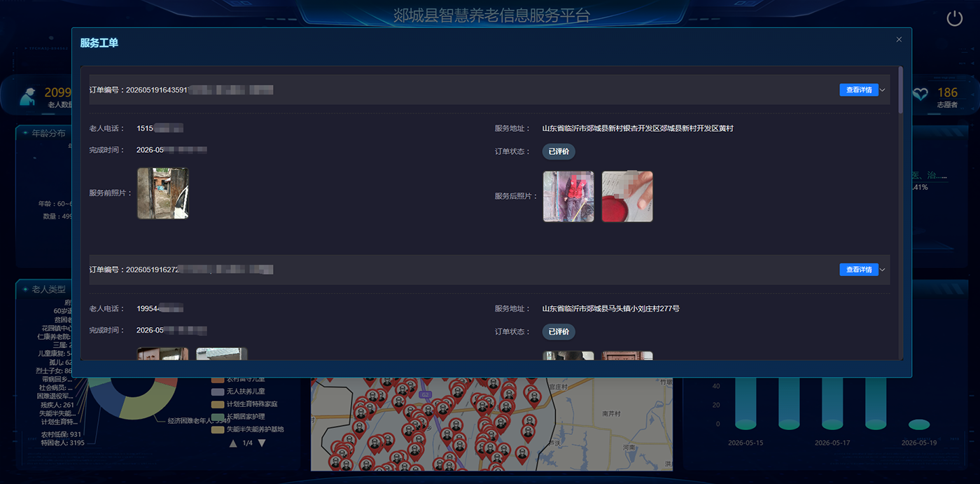Toggle the 长期居家护理 legend entry

click(239, 417)
